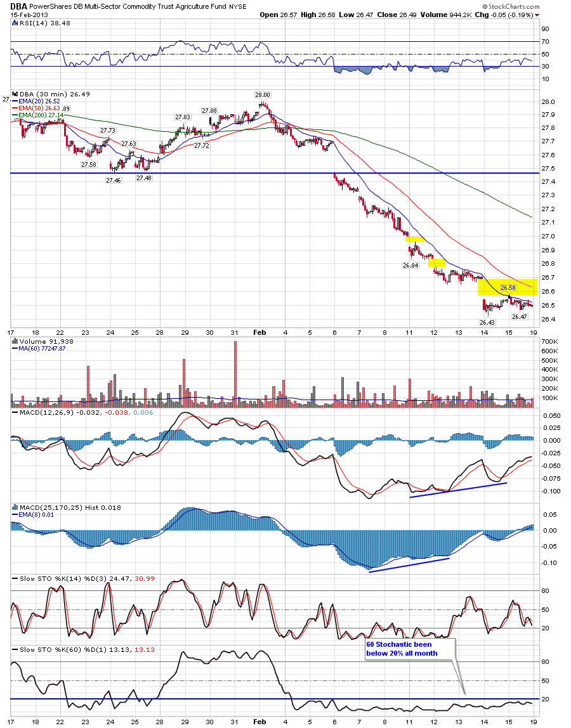The width and height of the screenshot is (571, 728).
Task: Click the tallest volume bar near 700K
Action: (x=235, y=374)
